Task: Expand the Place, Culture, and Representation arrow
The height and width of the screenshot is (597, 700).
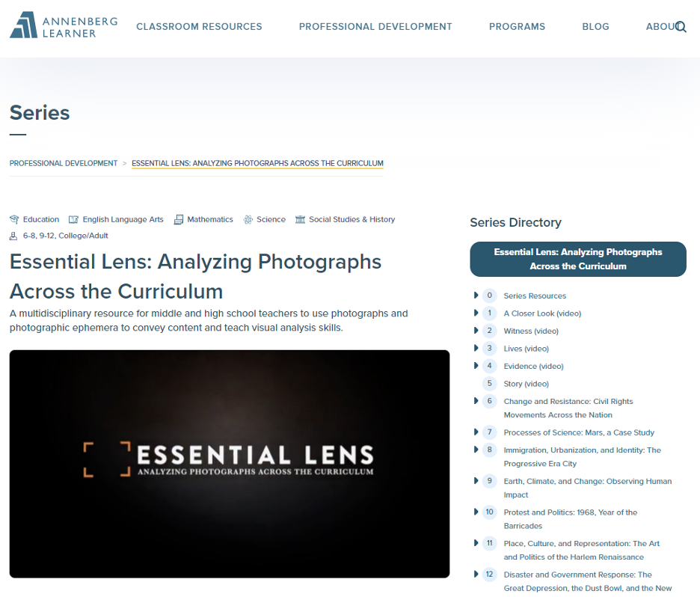Action: (x=476, y=542)
